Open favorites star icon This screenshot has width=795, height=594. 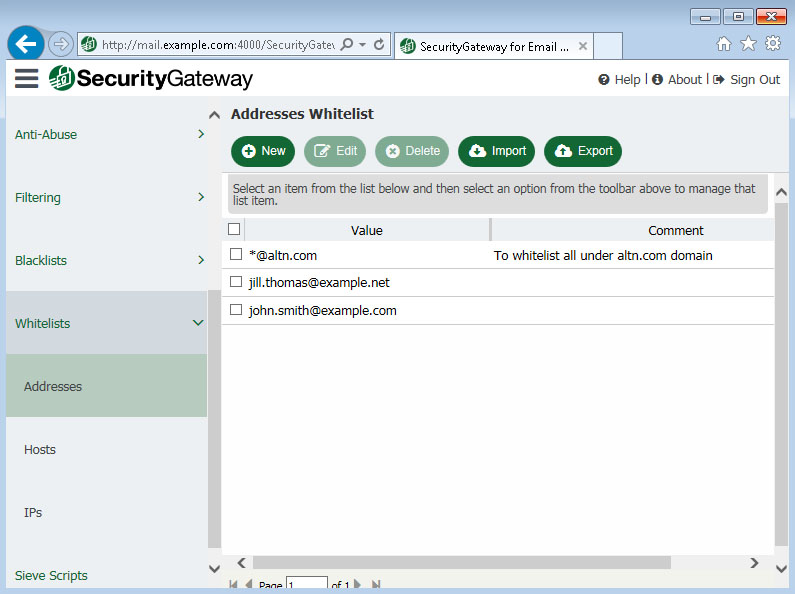pos(748,44)
